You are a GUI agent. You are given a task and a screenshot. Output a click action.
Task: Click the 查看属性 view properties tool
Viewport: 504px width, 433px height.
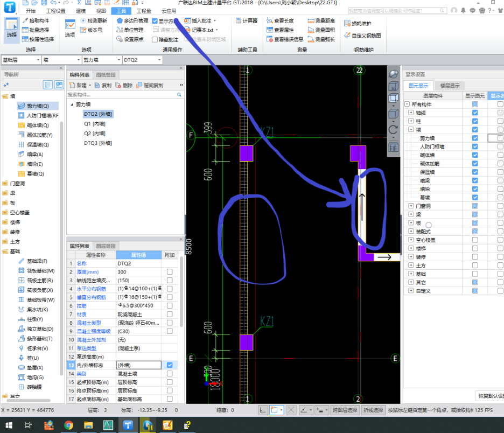click(x=280, y=30)
